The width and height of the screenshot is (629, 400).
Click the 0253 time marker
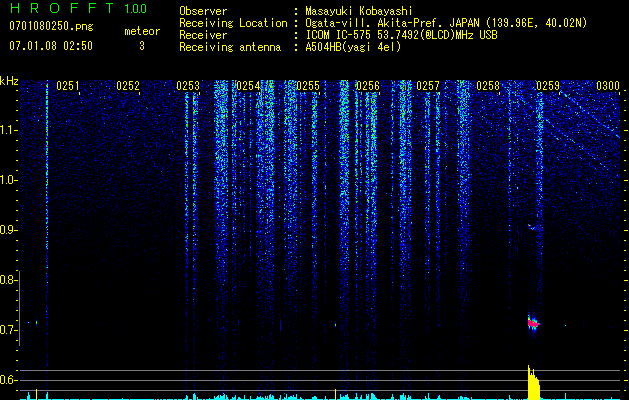coord(188,86)
